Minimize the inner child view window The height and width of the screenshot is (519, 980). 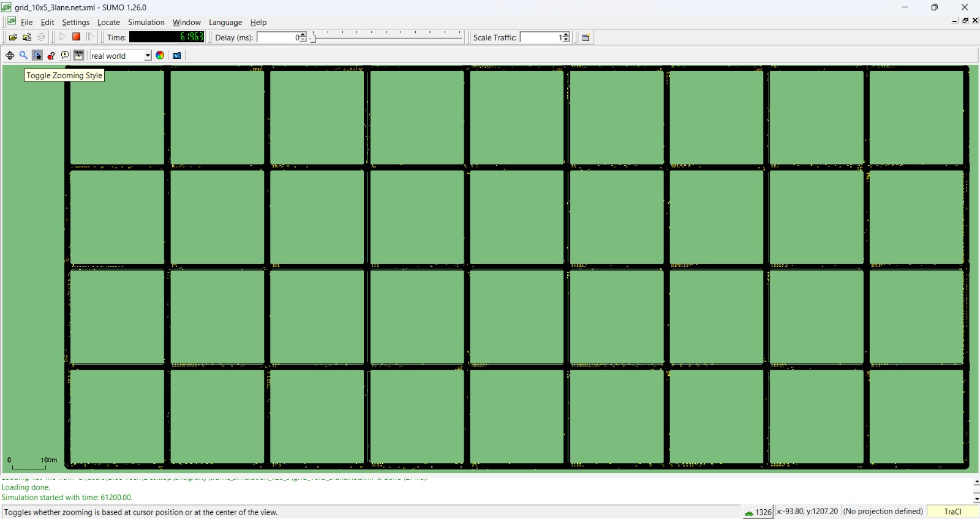click(955, 20)
